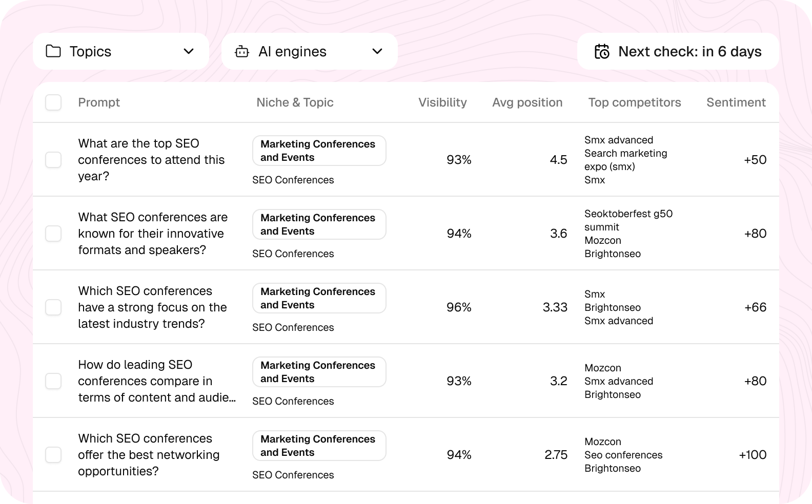The image size is (812, 504).
Task: Click the robot icon in AI engines filter
Action: coord(241,51)
